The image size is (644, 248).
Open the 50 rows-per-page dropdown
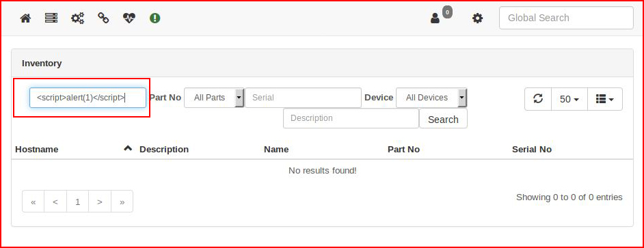click(569, 99)
